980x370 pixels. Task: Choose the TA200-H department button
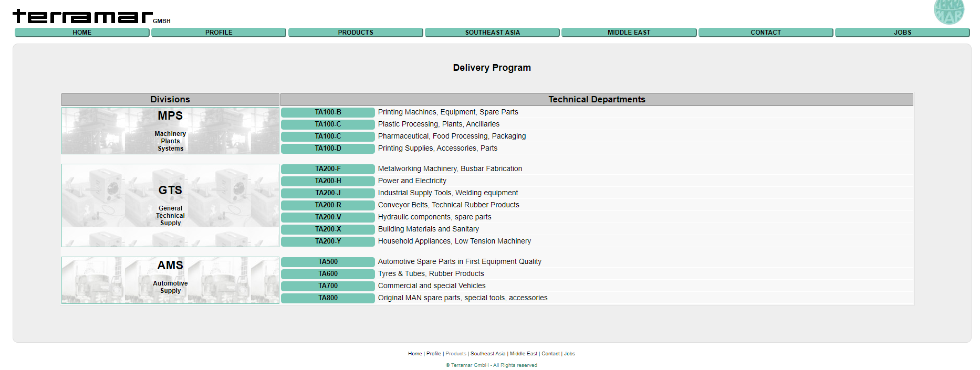328,181
